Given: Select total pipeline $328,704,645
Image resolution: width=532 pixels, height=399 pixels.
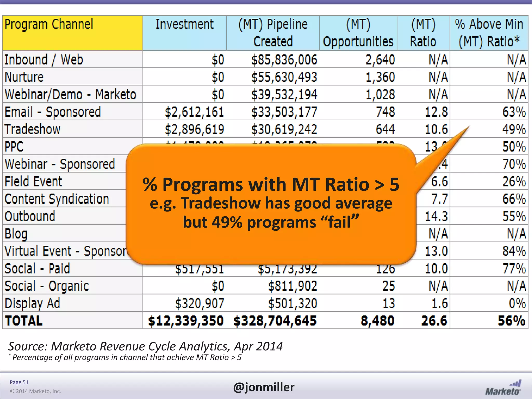Looking at the screenshot, I should 275,321.
